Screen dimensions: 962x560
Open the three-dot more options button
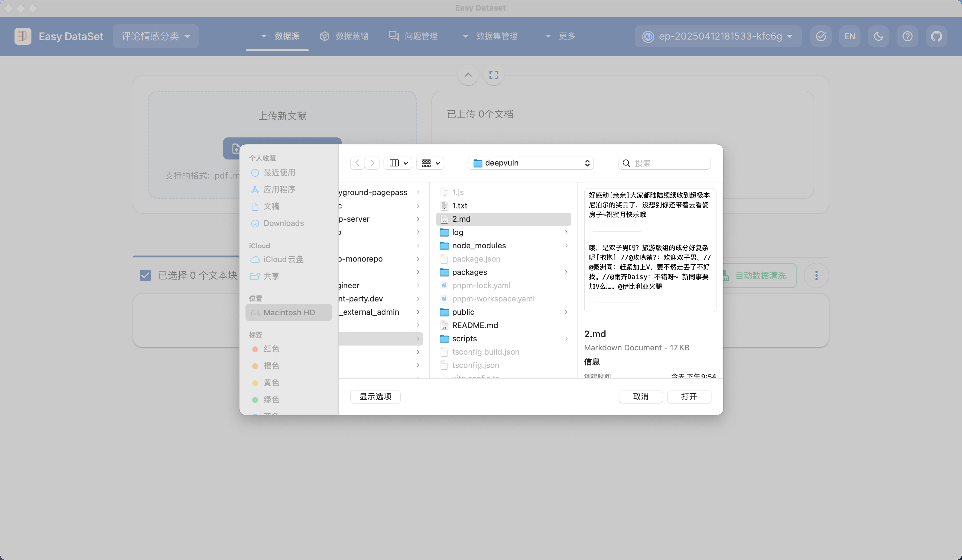coord(816,275)
